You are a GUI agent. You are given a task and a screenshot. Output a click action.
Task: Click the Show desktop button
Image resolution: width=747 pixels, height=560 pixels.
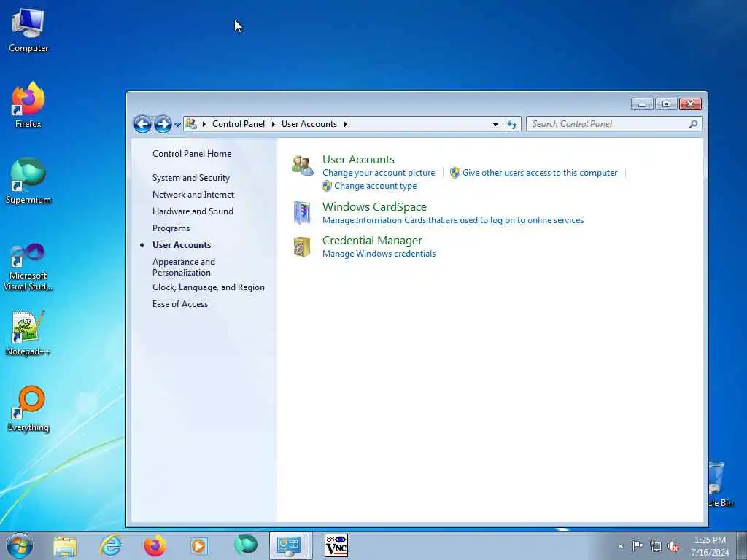(742, 545)
